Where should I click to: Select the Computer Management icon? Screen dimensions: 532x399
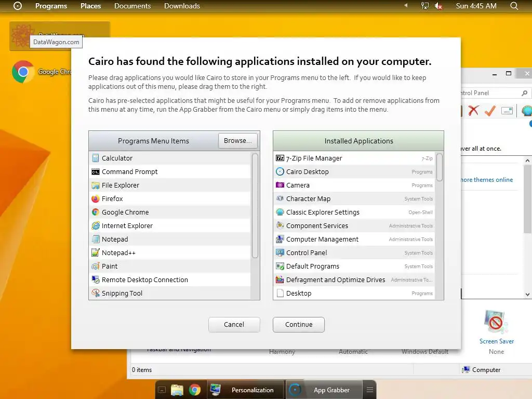(280, 239)
